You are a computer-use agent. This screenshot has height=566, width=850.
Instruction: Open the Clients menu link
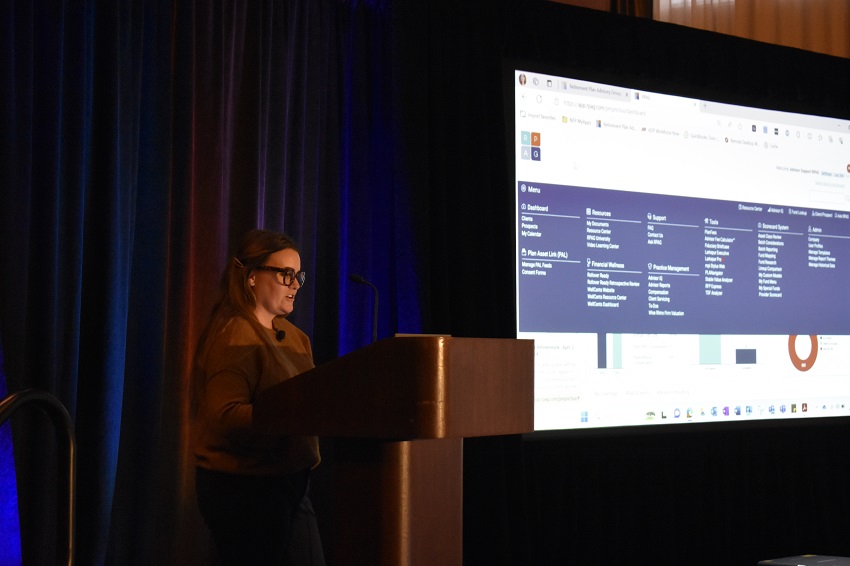527,219
